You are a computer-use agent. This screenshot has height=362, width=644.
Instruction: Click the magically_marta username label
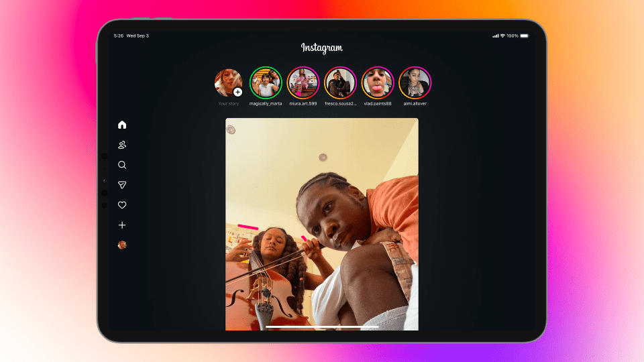point(266,104)
